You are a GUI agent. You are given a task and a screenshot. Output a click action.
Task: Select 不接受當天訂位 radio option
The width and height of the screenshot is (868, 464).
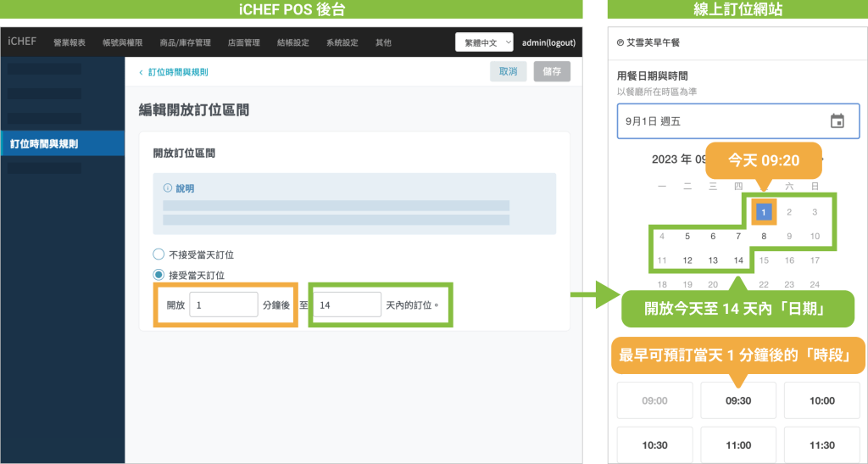(158, 254)
